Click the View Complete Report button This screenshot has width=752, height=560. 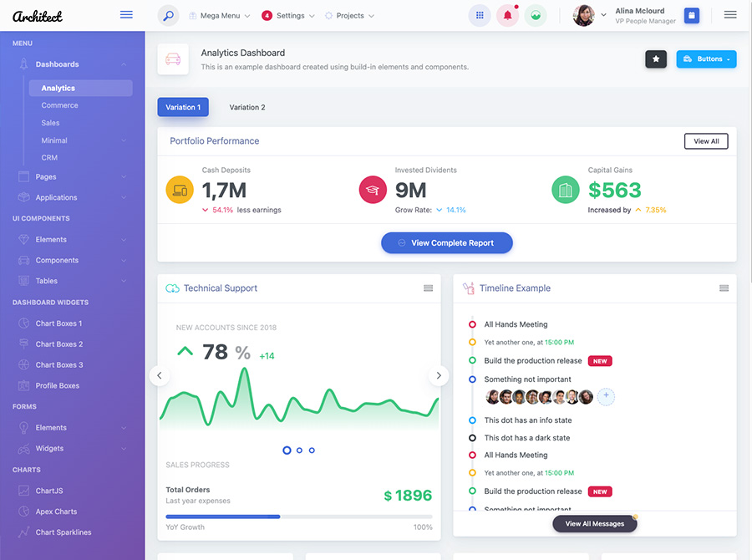(x=446, y=243)
